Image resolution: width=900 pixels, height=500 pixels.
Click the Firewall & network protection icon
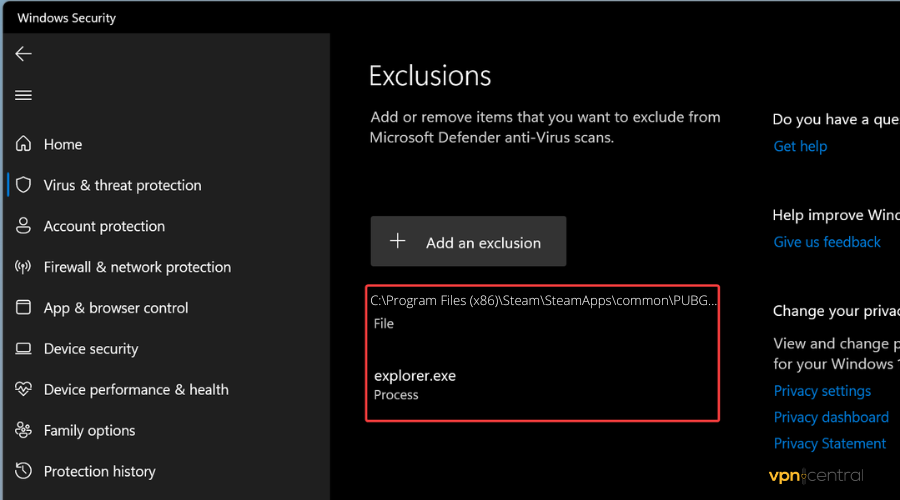(x=23, y=267)
